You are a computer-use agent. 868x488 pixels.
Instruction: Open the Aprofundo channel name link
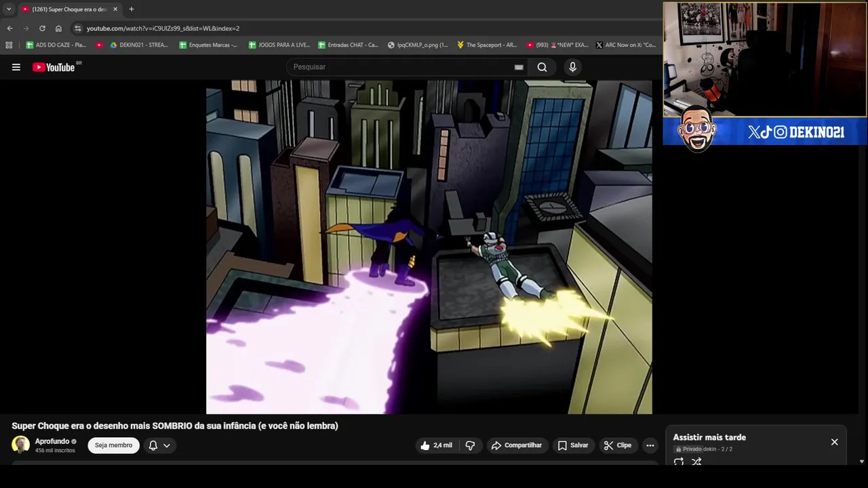(52, 441)
